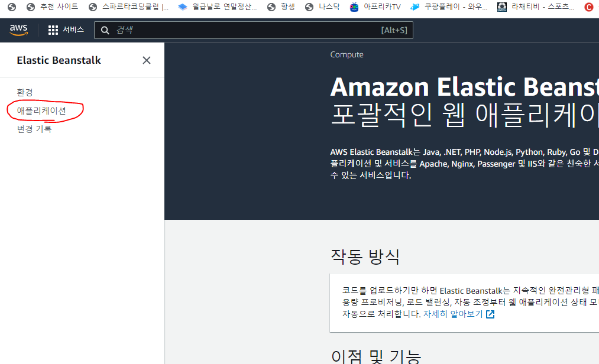599x364 pixels.
Task: Click the 아프리카TV bookmark favicon
Action: pyautogui.click(x=354, y=7)
